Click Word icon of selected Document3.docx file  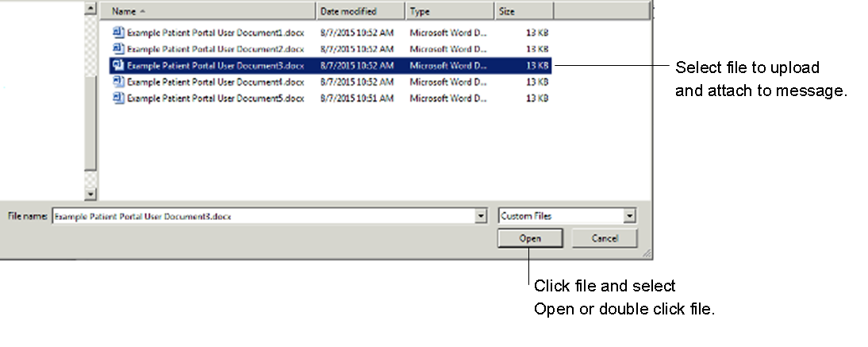click(118, 65)
